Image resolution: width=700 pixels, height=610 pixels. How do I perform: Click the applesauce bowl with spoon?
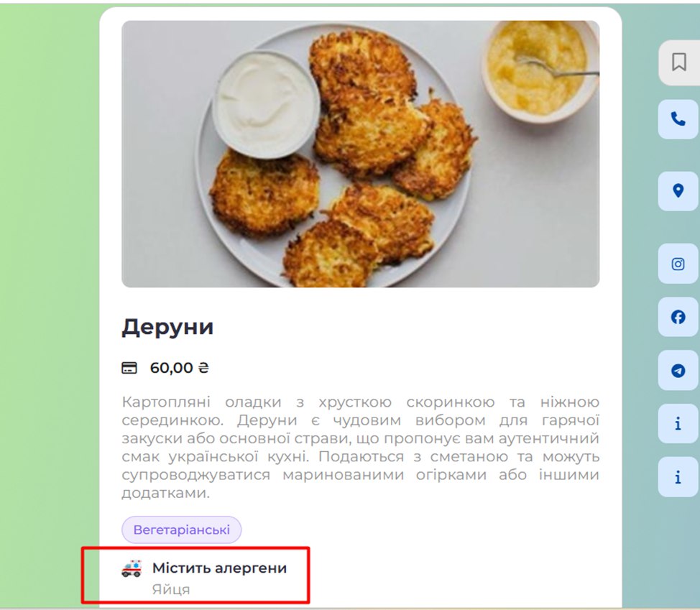538,71
